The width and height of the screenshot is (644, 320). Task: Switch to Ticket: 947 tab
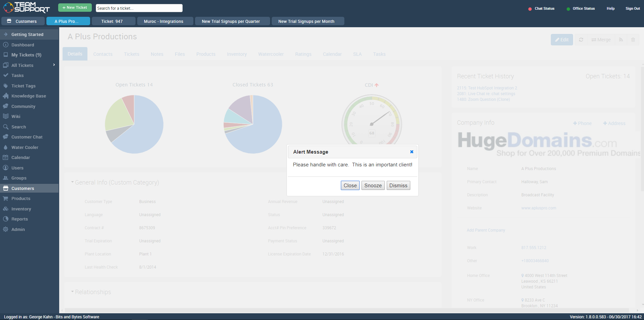pos(114,21)
